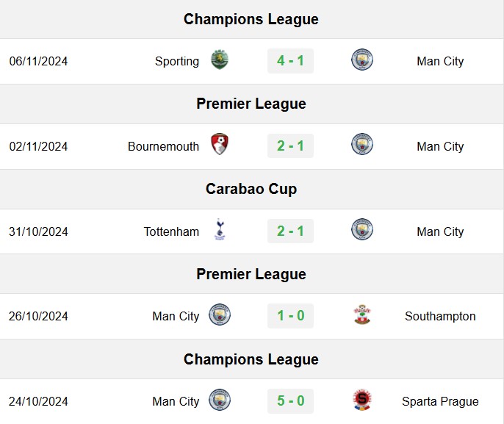Open the 5 - 0 score box
The width and height of the screenshot is (504, 424).
point(291,401)
